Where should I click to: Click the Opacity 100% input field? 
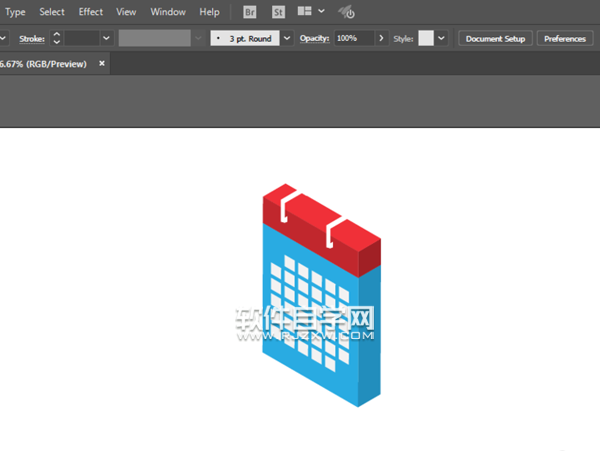[x=353, y=38]
